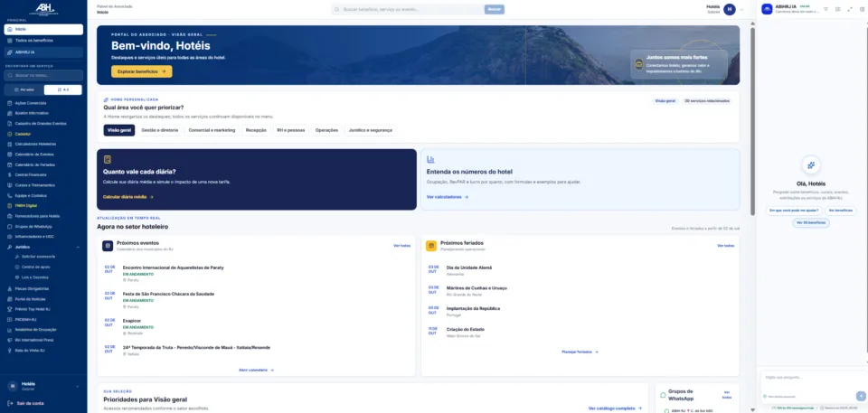Click the Explorar benefícios button

tap(142, 71)
